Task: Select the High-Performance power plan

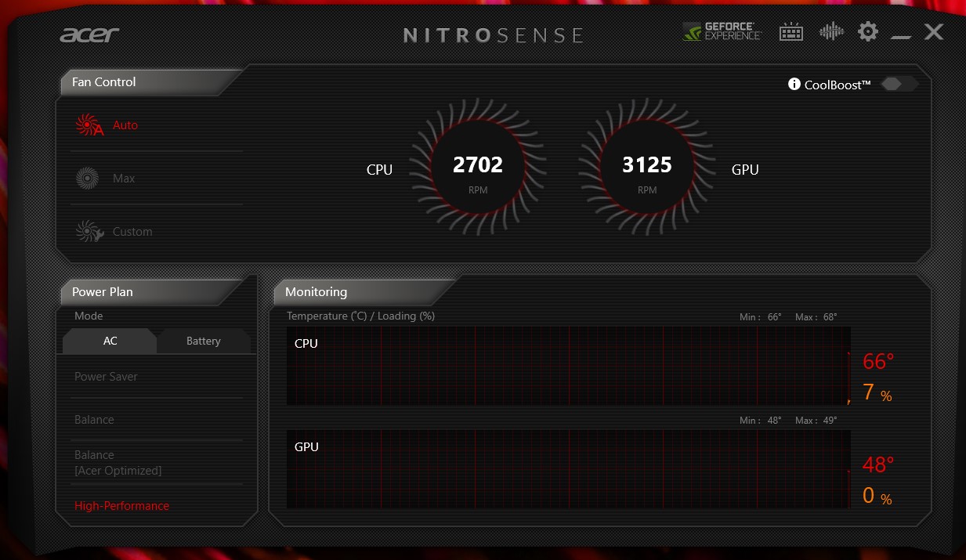Action: (x=121, y=506)
